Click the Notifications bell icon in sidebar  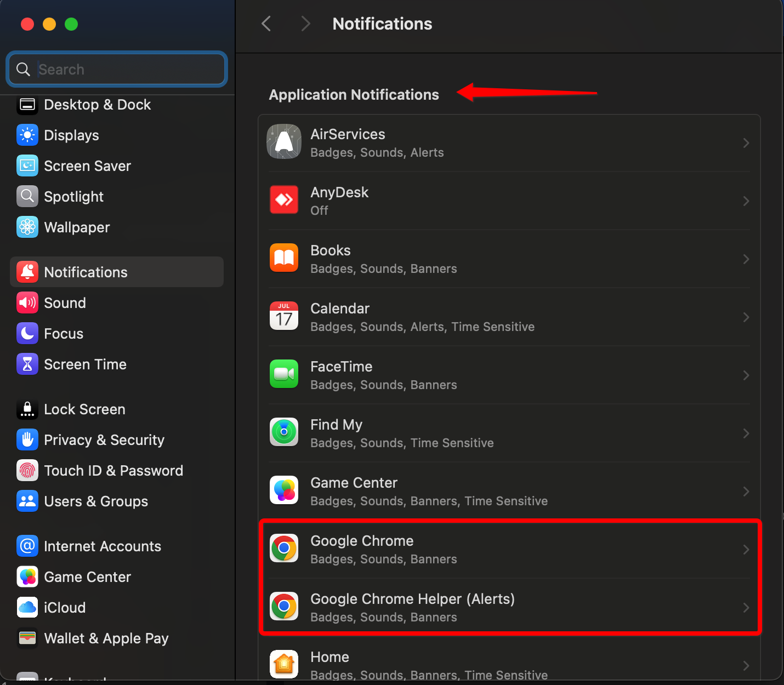(27, 272)
